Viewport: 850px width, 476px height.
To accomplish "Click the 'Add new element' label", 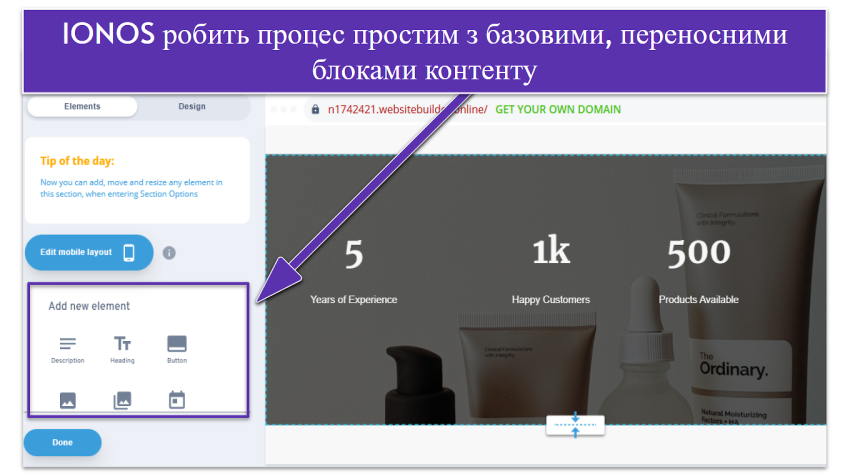I will pos(89,306).
